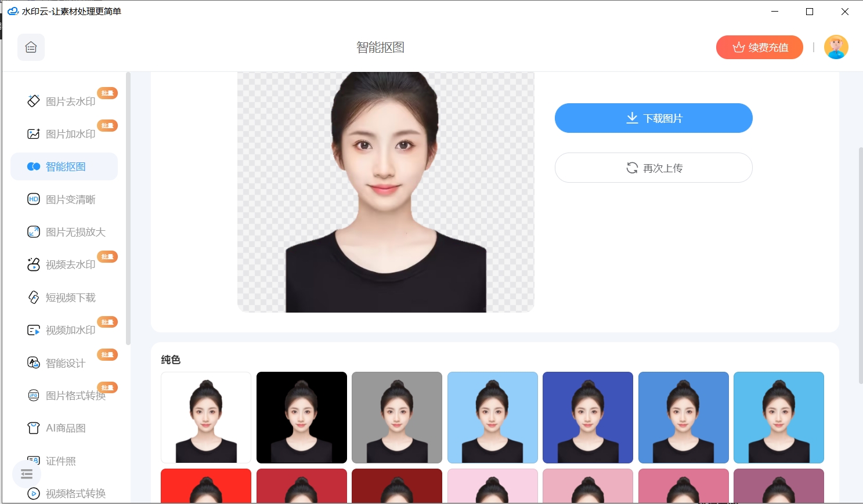Choose the crimson red background swatch
This screenshot has height=504, width=863.
[302, 486]
